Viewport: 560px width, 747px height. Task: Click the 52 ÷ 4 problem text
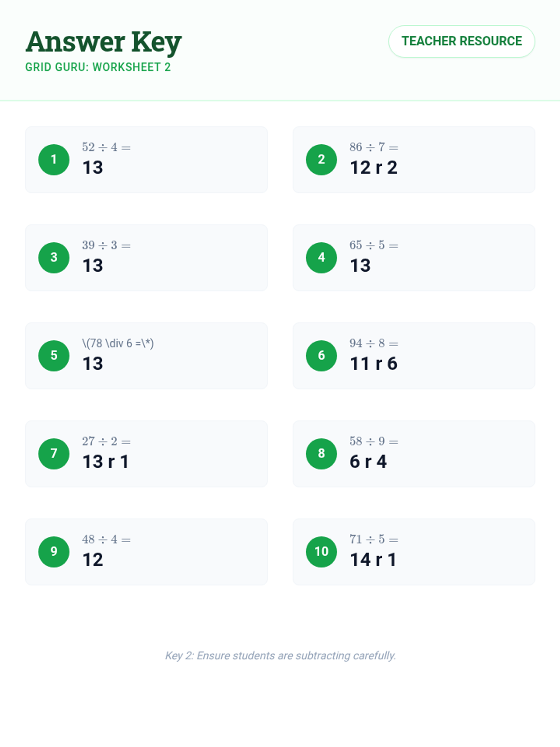tap(106, 147)
